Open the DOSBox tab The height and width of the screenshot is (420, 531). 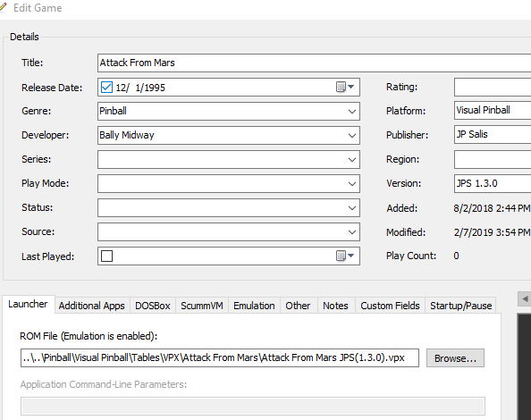tap(152, 306)
